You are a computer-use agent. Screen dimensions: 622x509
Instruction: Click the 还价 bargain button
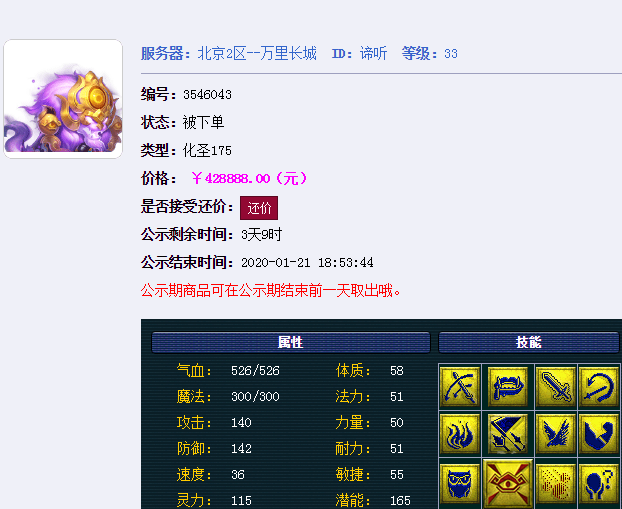(259, 208)
